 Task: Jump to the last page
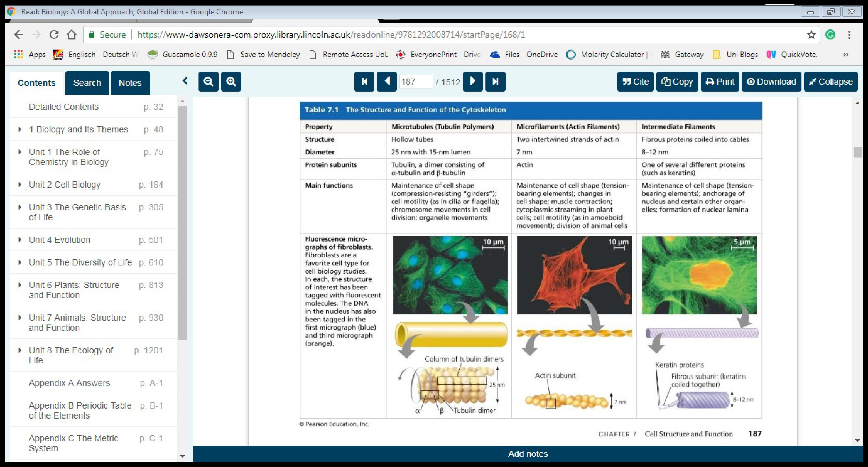coord(495,82)
